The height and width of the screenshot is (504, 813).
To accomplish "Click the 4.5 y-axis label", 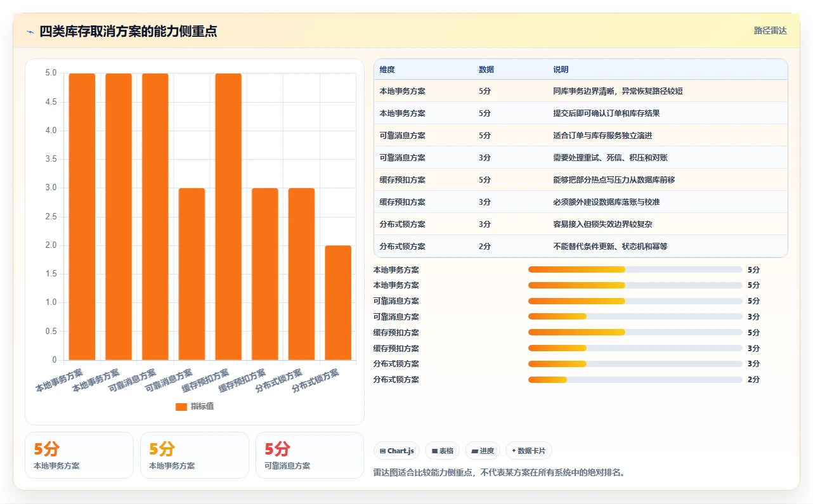I will pyautogui.click(x=51, y=102).
